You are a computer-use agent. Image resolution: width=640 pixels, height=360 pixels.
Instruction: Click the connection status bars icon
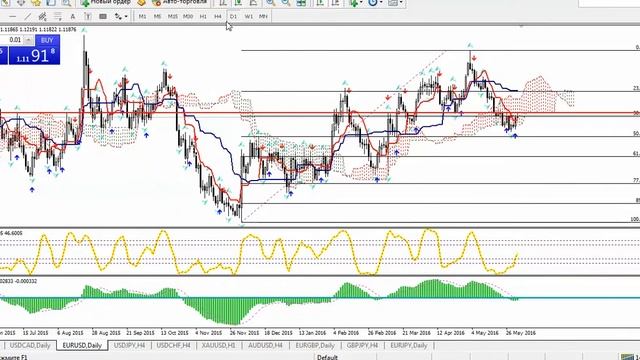point(627,357)
